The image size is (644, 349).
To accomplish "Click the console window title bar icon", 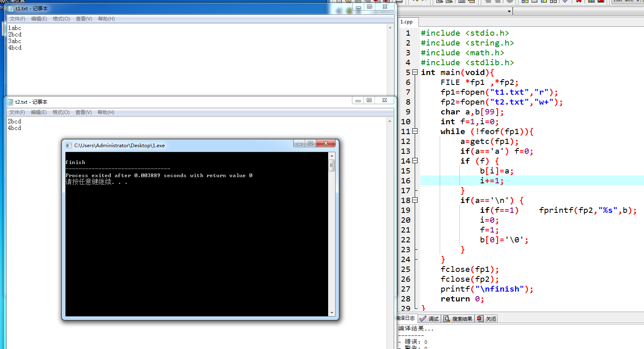I will 69,146.
